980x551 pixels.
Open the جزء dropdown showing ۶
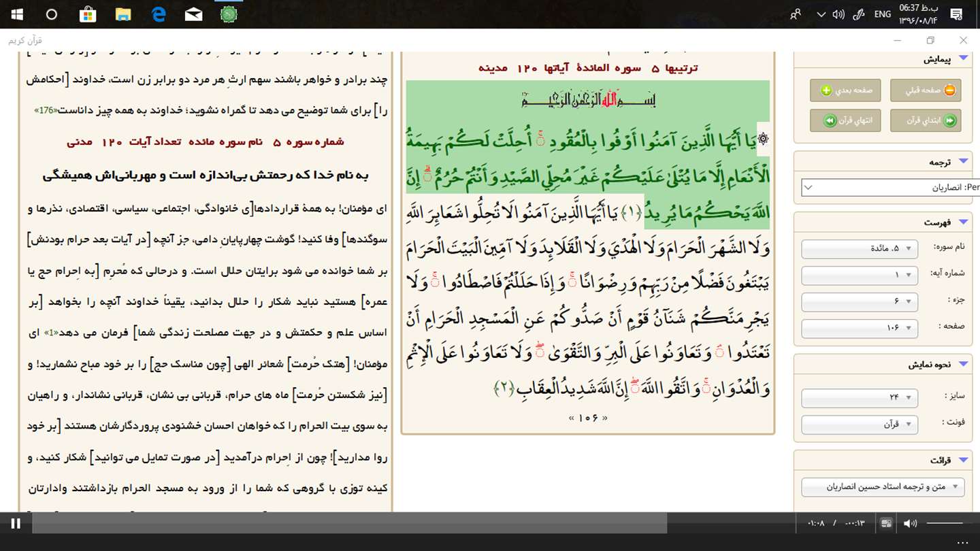(860, 301)
